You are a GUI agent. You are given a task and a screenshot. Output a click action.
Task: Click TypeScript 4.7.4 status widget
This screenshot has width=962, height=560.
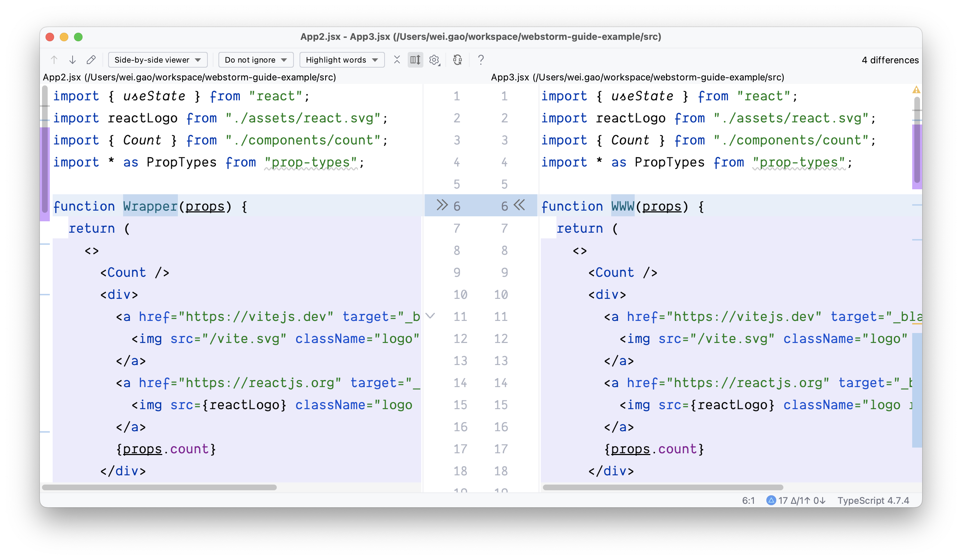873,501
